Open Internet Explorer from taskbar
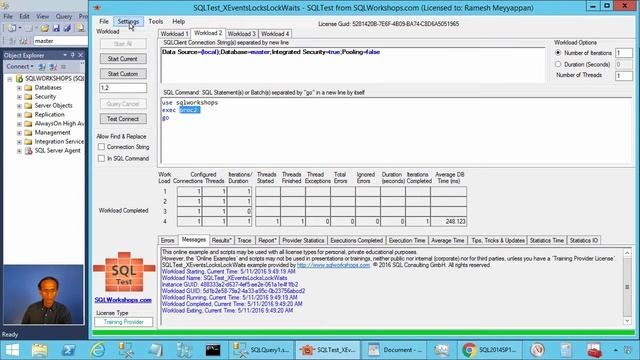The height and width of the screenshot is (360, 640). click(98, 350)
